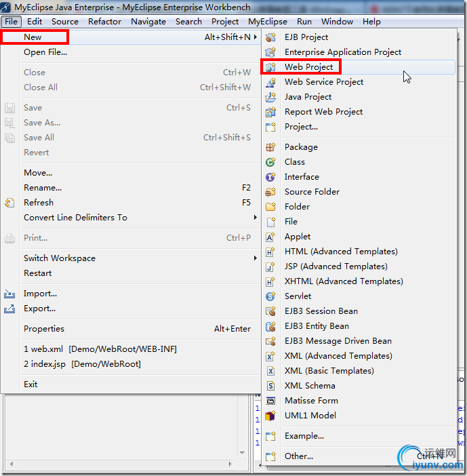Viewport: 467px width, 476px height.
Task: Click the Matisse Form icon
Action: click(x=270, y=401)
